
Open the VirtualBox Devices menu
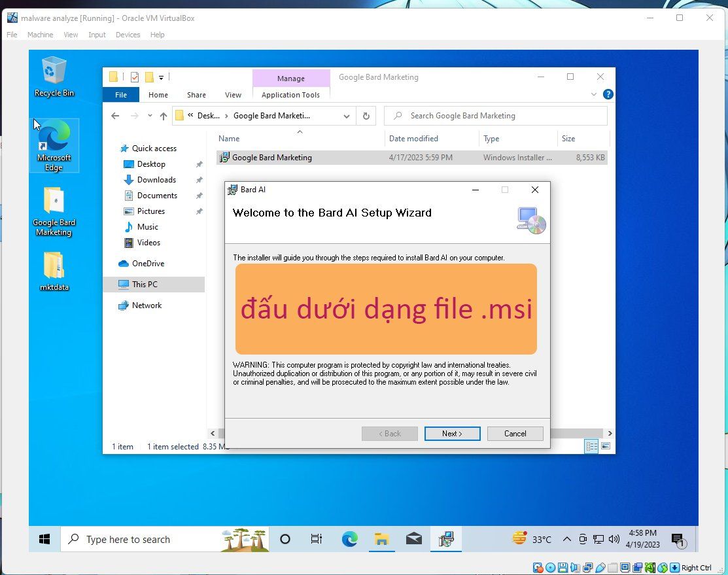[128, 35]
